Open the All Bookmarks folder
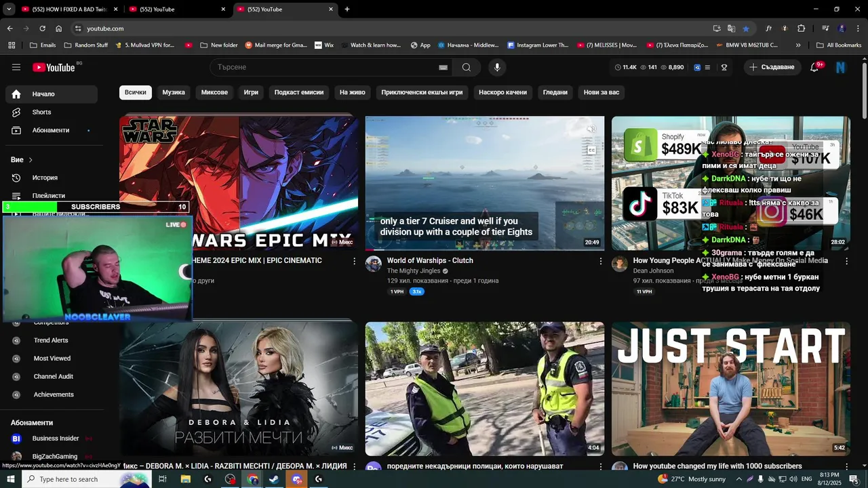 pyautogui.click(x=839, y=45)
